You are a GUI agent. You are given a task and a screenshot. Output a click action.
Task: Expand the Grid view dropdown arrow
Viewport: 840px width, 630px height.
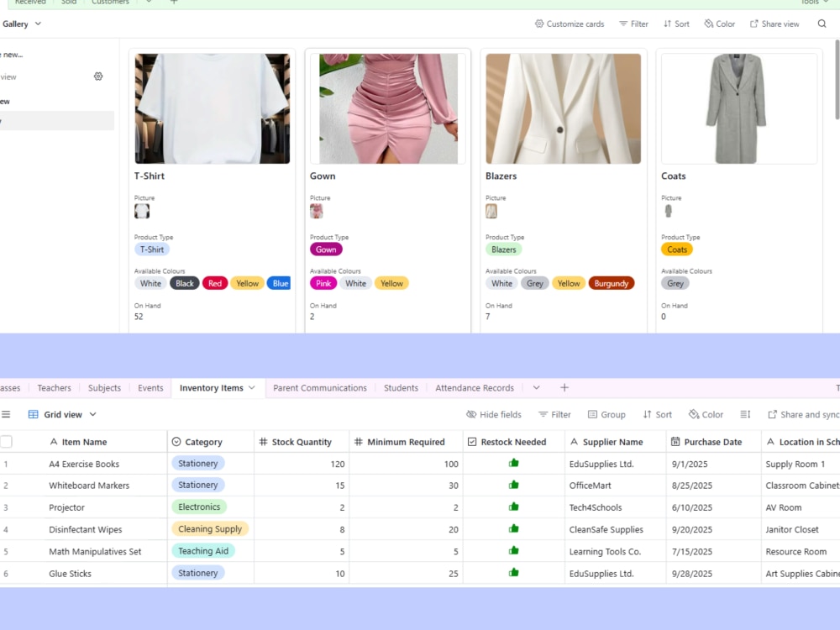92,414
